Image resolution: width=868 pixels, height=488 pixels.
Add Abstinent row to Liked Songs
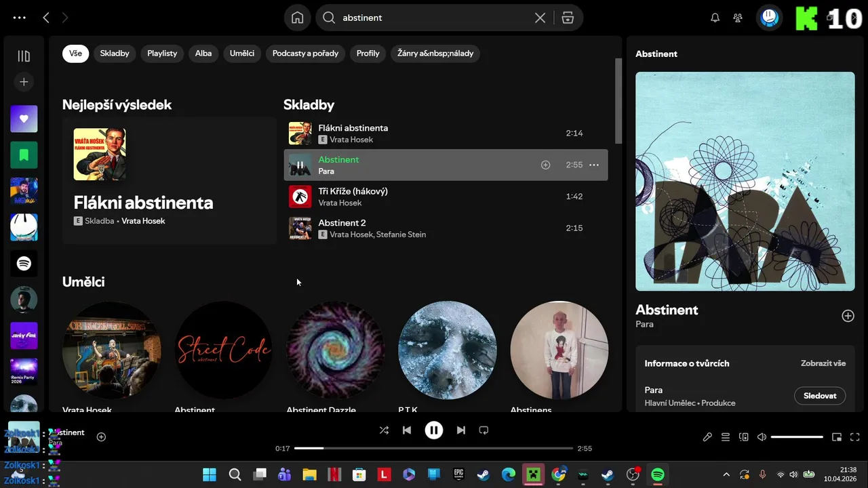tap(545, 165)
